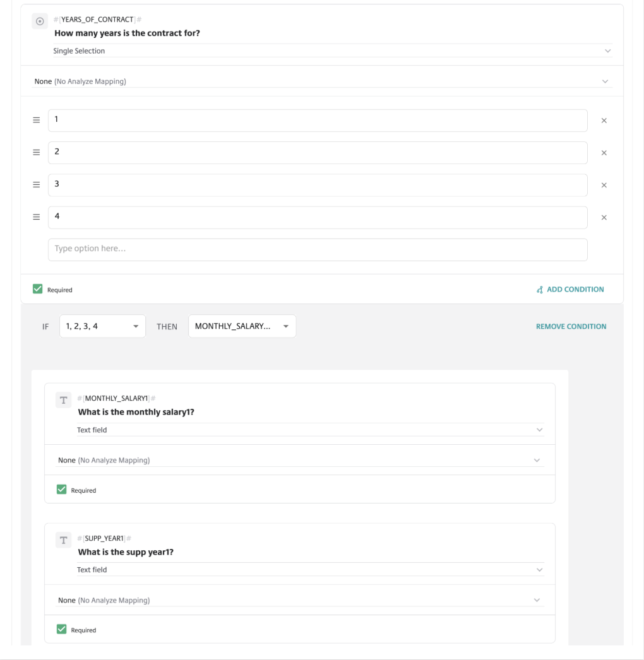Screen dimensions: 644x660
Task: Click the reorder handle next to option 3
Action: (x=36, y=185)
